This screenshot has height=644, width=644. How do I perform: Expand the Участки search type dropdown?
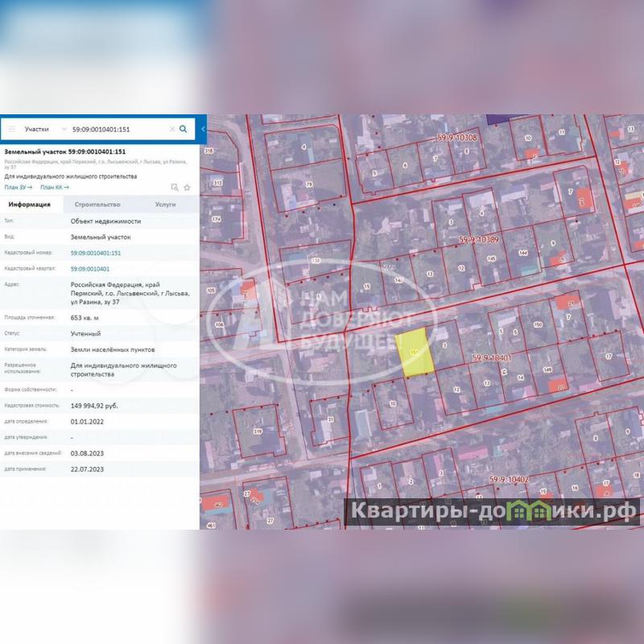(40, 129)
